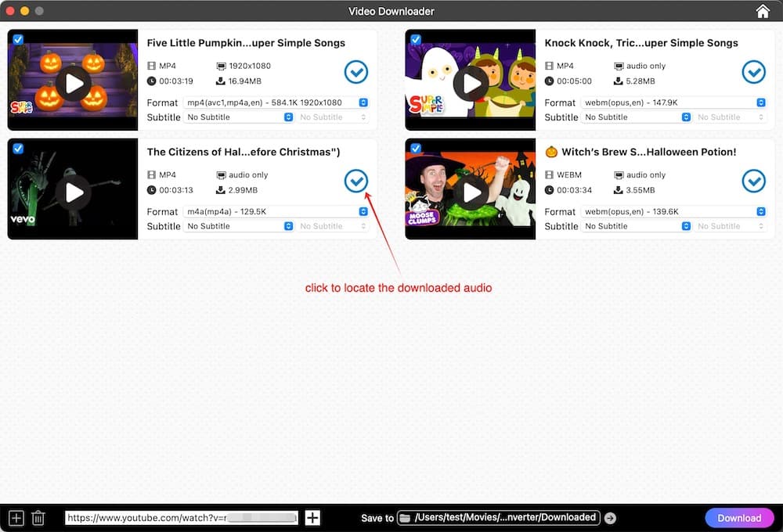
Task: Open Subtitle dropdown for Witch's Brew
Action: click(x=636, y=226)
